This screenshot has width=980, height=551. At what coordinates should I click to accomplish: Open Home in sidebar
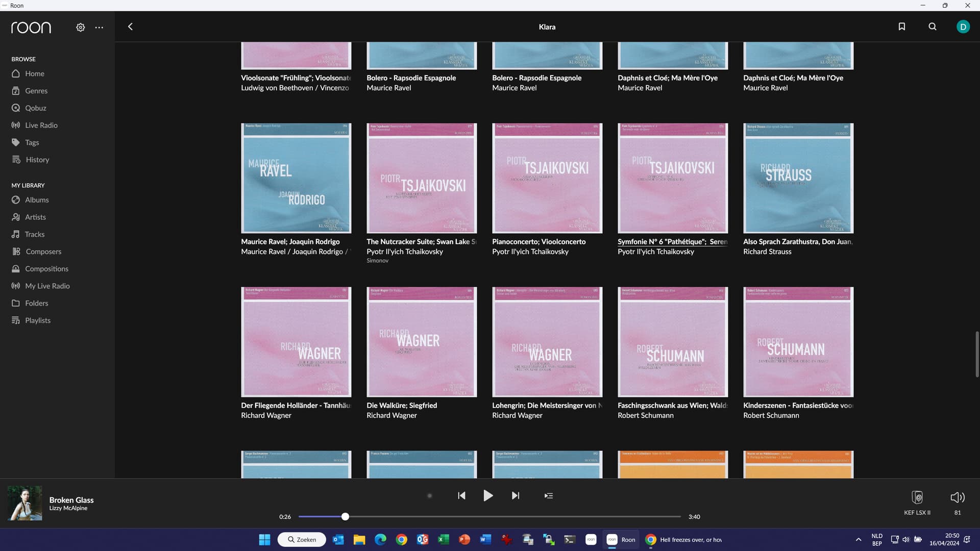point(35,73)
